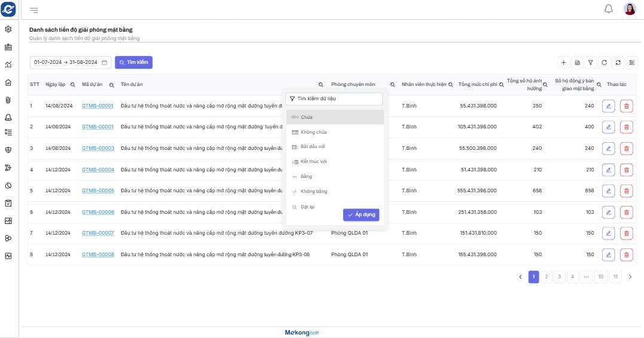Viewport: 644px width, 338px height.
Task: Open project link GTMB-00003
Action: click(x=98, y=148)
